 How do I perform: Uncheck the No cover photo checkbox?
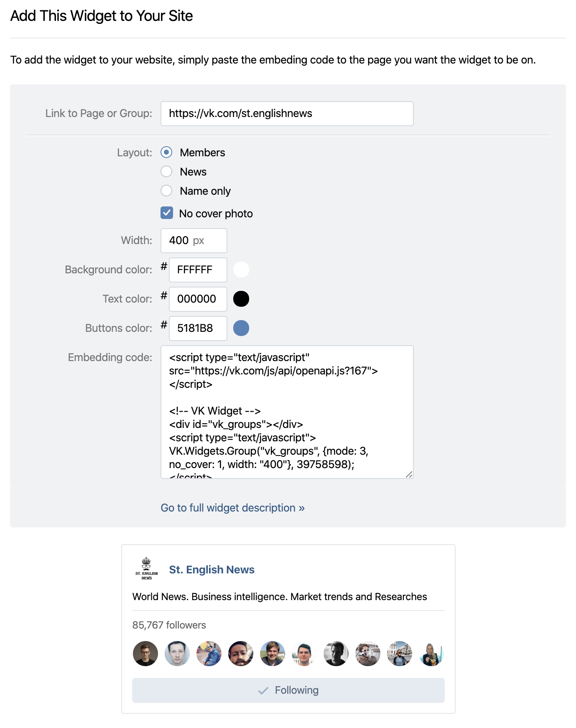[167, 213]
